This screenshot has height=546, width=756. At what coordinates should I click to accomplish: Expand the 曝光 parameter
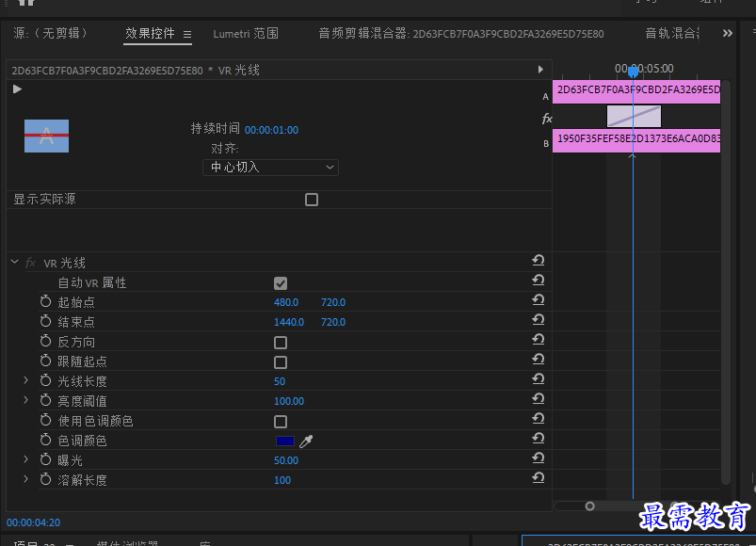pyautogui.click(x=25, y=459)
